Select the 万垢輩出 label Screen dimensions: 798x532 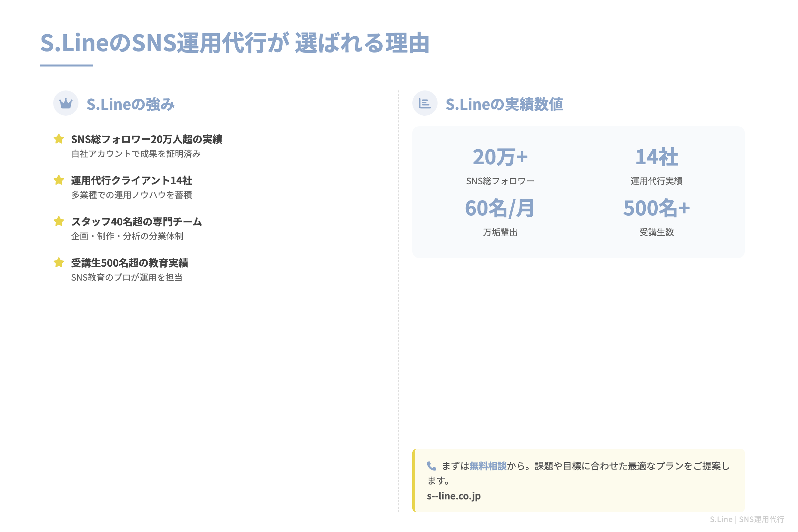500,233
